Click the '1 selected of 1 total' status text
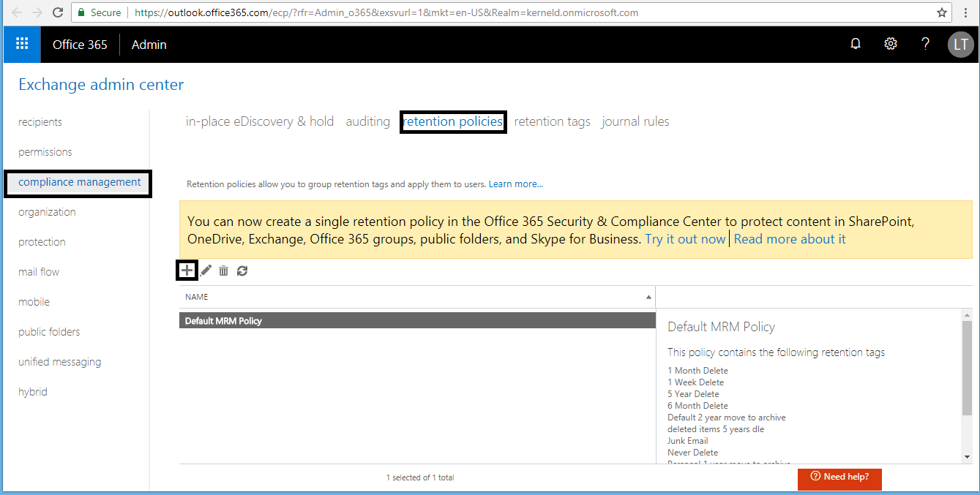The width and height of the screenshot is (980, 495). pyautogui.click(x=420, y=477)
